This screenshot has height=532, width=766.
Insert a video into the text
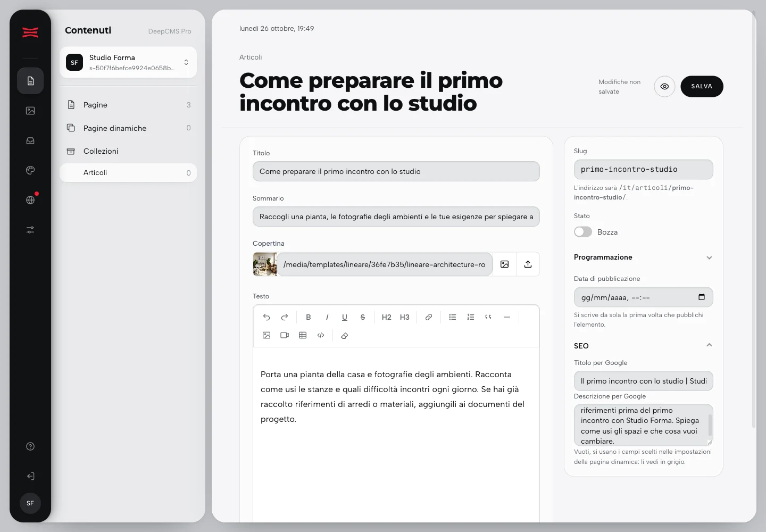(x=285, y=335)
